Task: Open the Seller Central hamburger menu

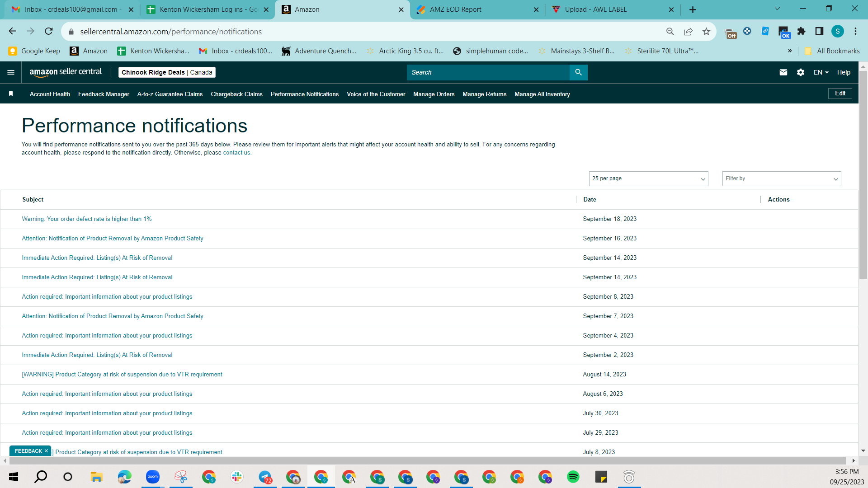Action: point(11,72)
